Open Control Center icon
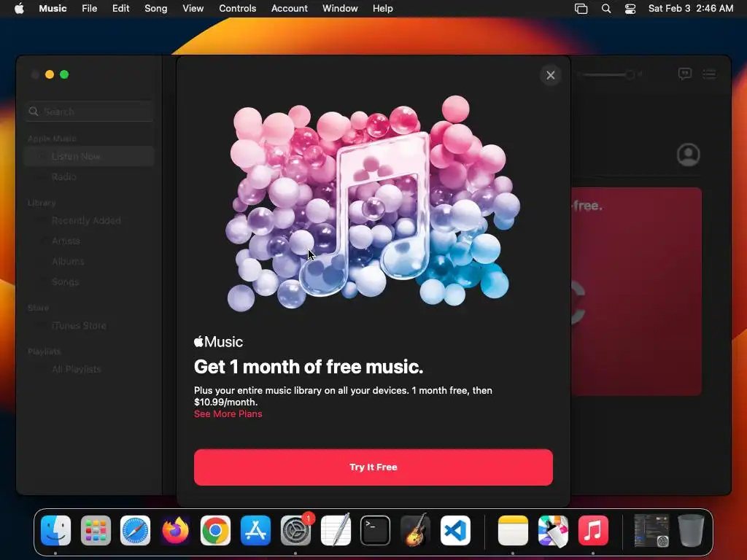Screen dimensions: 747x560 pos(630,9)
